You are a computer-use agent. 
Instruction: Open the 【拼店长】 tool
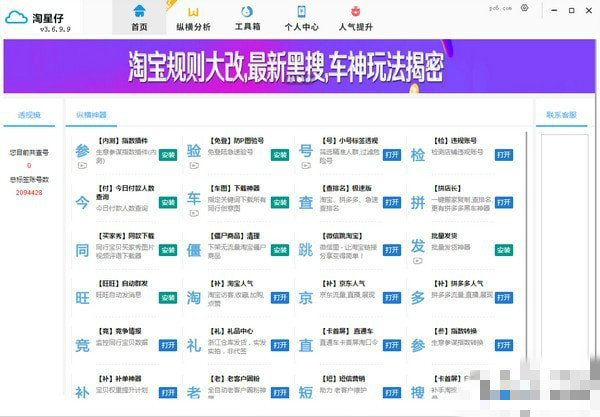point(504,202)
